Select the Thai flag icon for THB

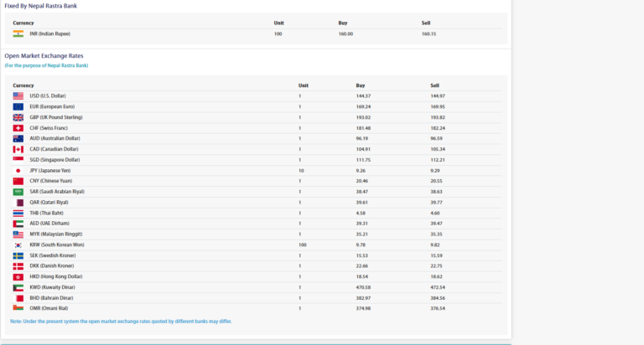pyautogui.click(x=18, y=213)
